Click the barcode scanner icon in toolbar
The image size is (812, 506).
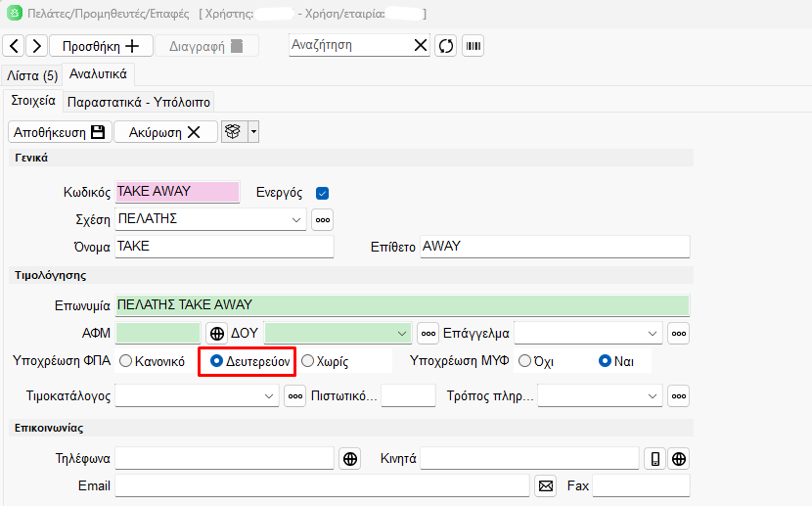(x=473, y=45)
